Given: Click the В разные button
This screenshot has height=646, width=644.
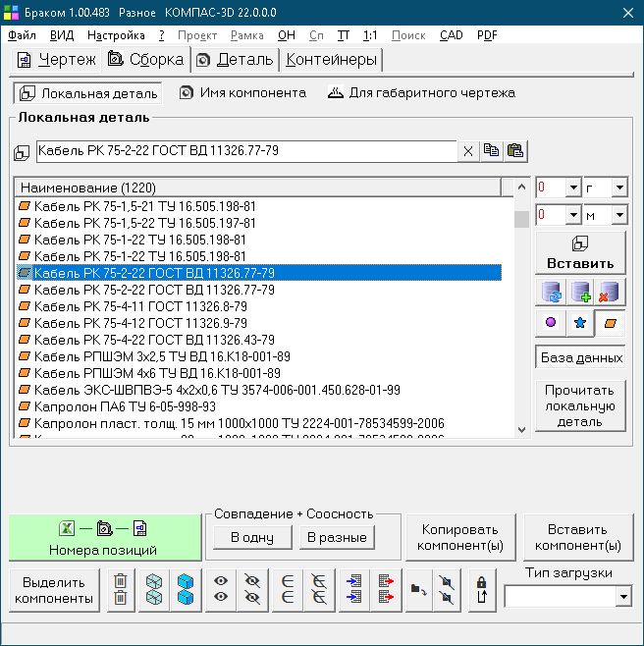Looking at the screenshot, I should pyautogui.click(x=337, y=537).
